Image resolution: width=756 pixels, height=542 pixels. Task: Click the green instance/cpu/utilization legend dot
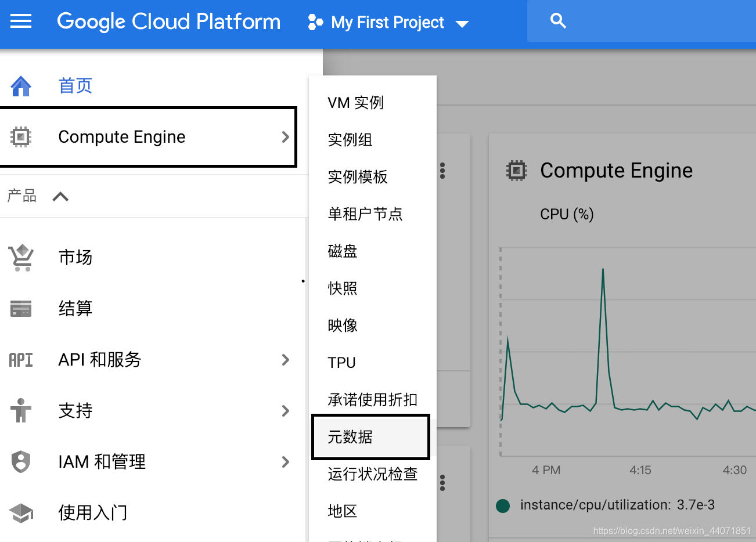tap(503, 505)
